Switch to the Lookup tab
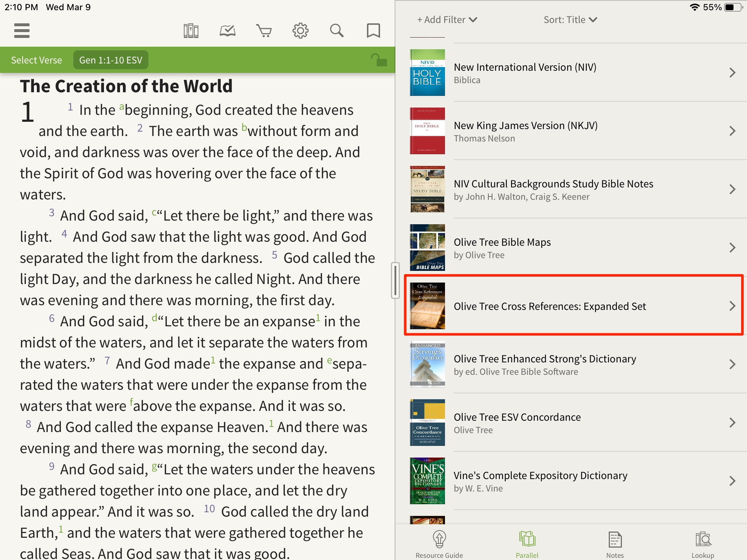This screenshot has height=560, width=747. pos(703,544)
